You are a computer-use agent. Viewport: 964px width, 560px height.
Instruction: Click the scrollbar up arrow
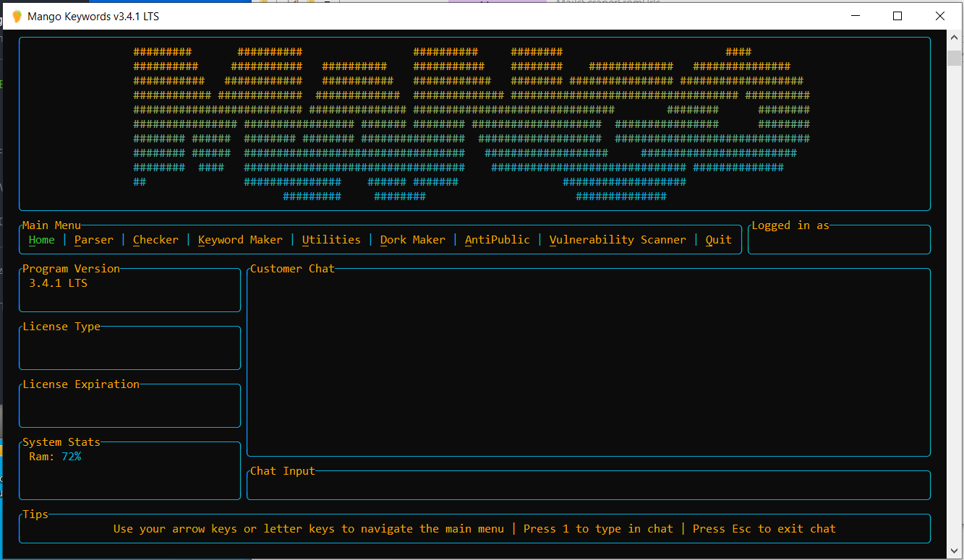point(955,39)
